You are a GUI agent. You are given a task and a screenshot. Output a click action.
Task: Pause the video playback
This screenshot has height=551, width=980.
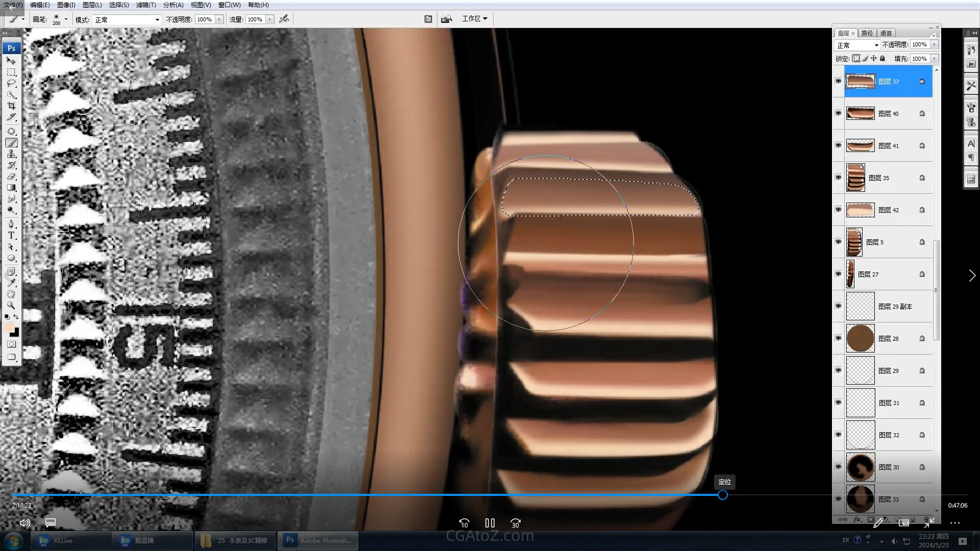[490, 523]
